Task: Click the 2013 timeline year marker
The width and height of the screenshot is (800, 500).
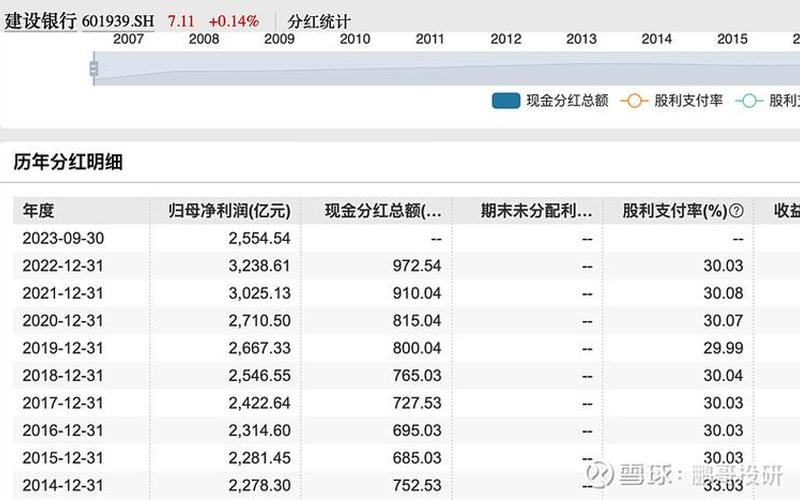Action: [581, 39]
